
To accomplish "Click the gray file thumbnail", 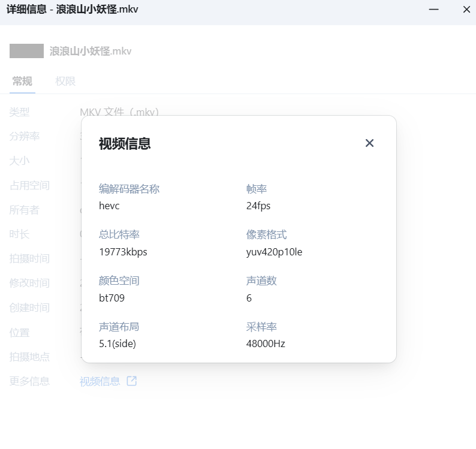I will (x=26, y=51).
